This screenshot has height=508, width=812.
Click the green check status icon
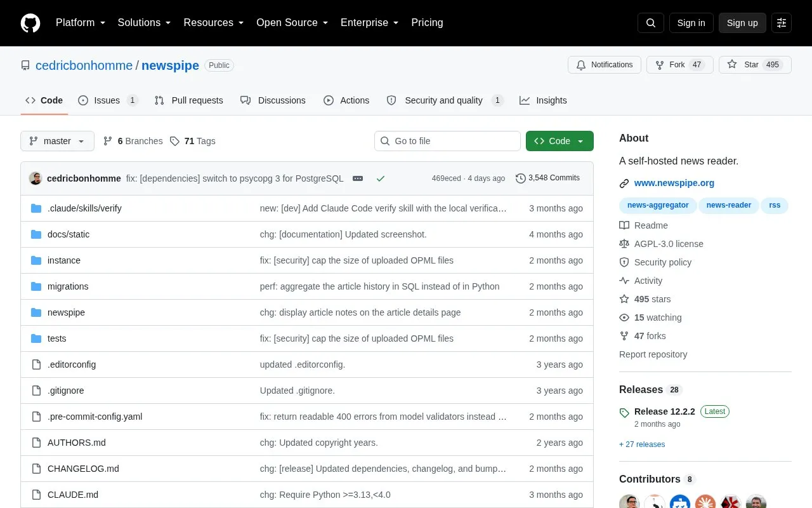381,178
